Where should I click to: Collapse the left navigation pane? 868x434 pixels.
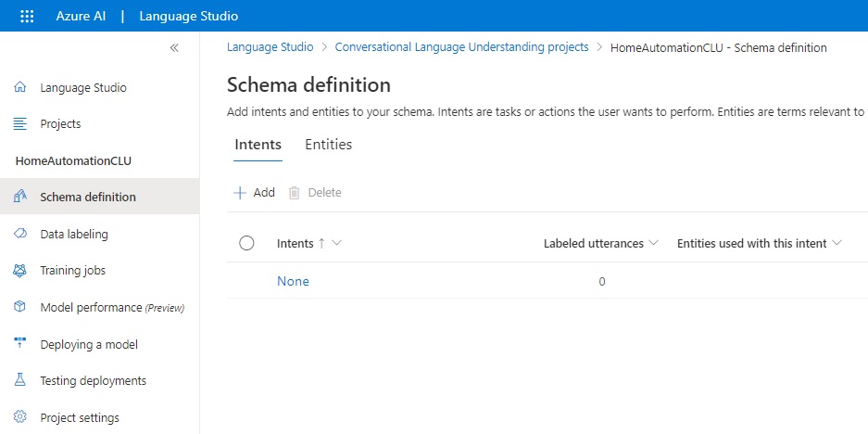[174, 48]
